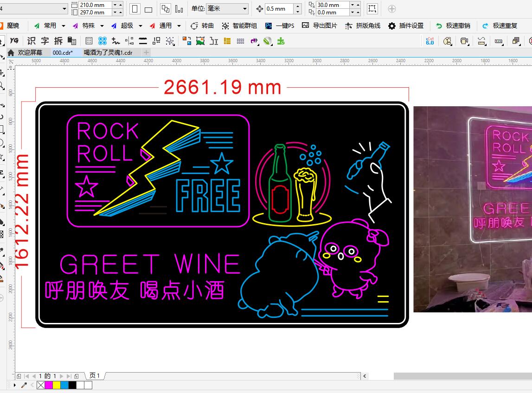532x393 pixels.
Task: Select the yellow color swatch
Action: tap(56, 385)
